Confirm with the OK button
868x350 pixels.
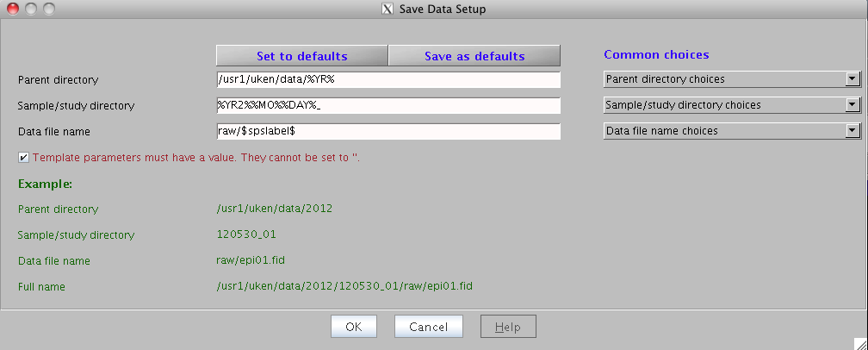pos(354,327)
